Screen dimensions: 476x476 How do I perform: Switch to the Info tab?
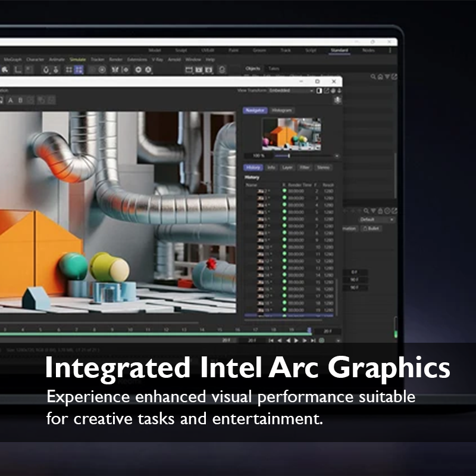tap(271, 167)
